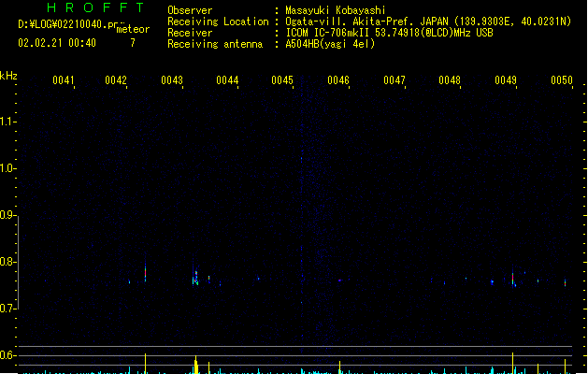588x374 pixels.
Task: Click the Ogata-vill. Akita-Pref. JAPAN location text
Action: pos(428,22)
